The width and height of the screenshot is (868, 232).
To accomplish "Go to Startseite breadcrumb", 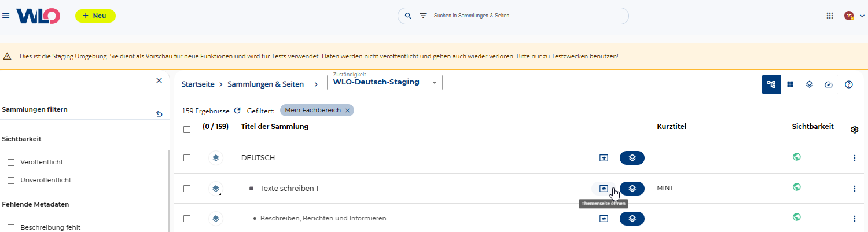I will pyautogui.click(x=198, y=84).
